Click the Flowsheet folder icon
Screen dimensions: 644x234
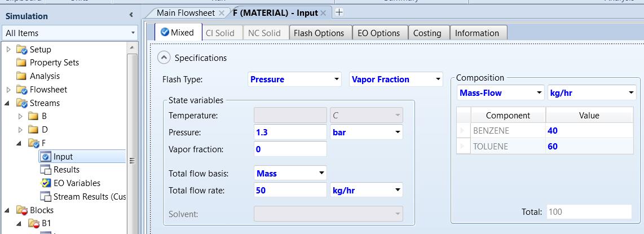tap(22, 90)
